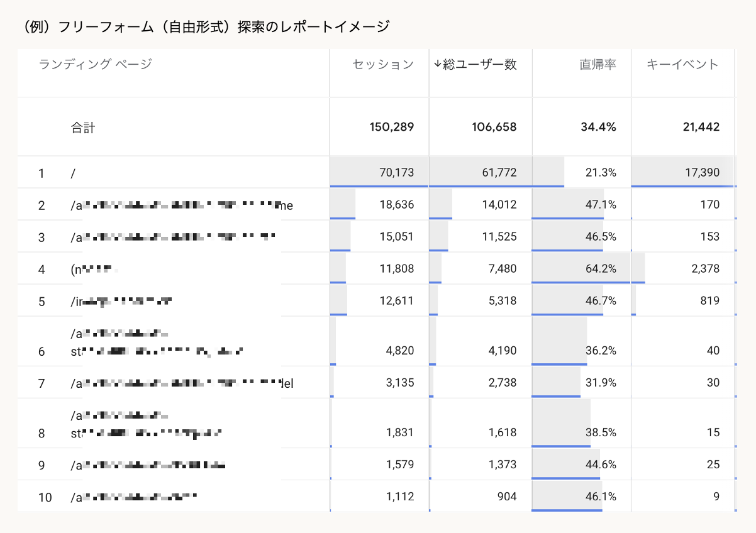756x533 pixels.
Task: Open row 1 landing page "/"
Action: point(74,172)
